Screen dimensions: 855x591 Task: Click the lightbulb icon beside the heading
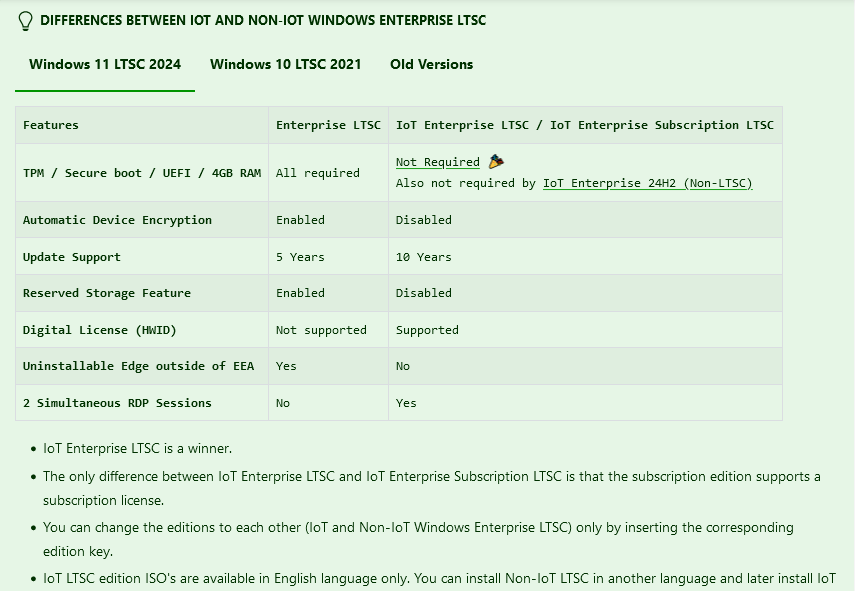click(25, 21)
